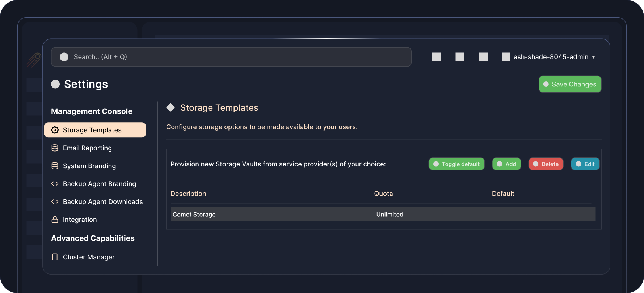Click the blue Edit button
644x293 pixels.
click(x=585, y=164)
